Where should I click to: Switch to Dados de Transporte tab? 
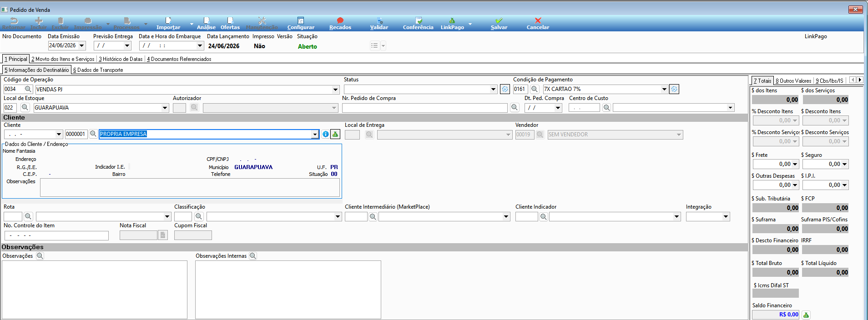coord(98,70)
